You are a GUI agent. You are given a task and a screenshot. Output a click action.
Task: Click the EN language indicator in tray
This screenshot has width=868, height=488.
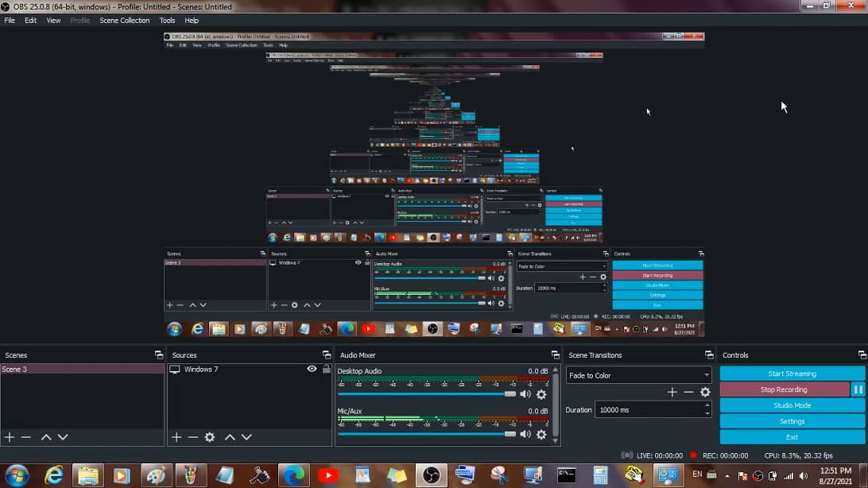click(x=697, y=474)
